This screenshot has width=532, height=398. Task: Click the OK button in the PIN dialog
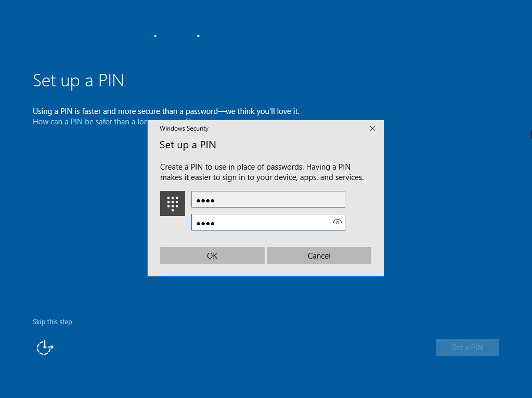(212, 255)
